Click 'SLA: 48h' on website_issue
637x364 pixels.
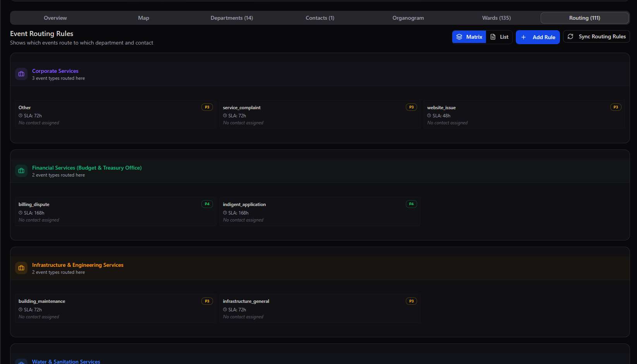tap(441, 116)
